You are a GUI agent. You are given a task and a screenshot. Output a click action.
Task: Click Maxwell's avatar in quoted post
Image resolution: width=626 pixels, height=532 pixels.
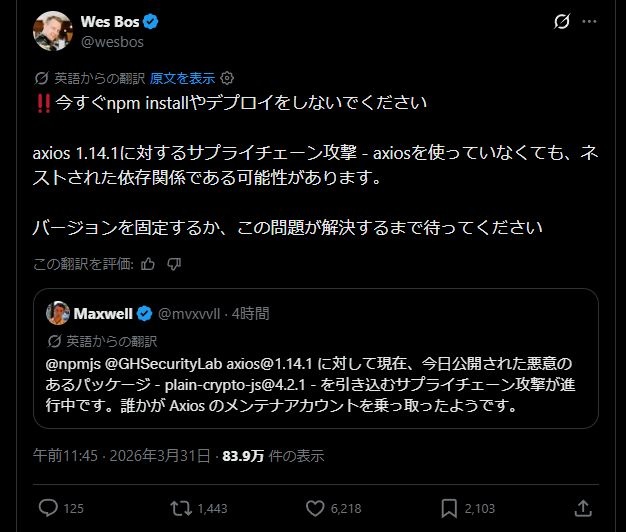pyautogui.click(x=58, y=313)
